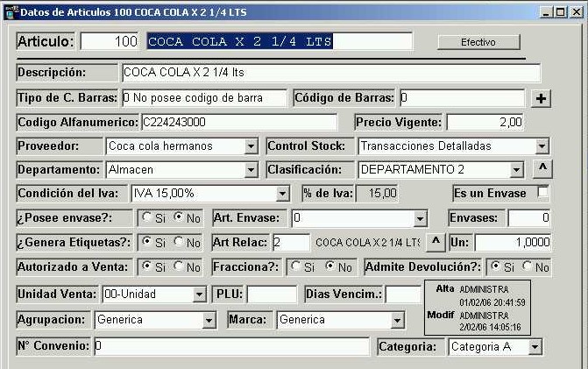Open the Marca dropdown
Screen dimensions: 588x369
point(397,321)
